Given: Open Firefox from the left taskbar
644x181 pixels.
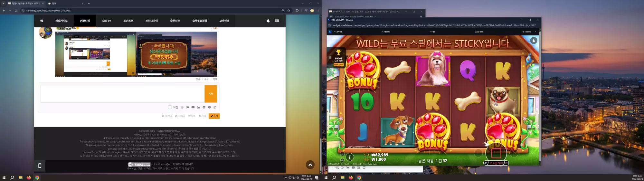Looking at the screenshot, I should coord(29,177).
